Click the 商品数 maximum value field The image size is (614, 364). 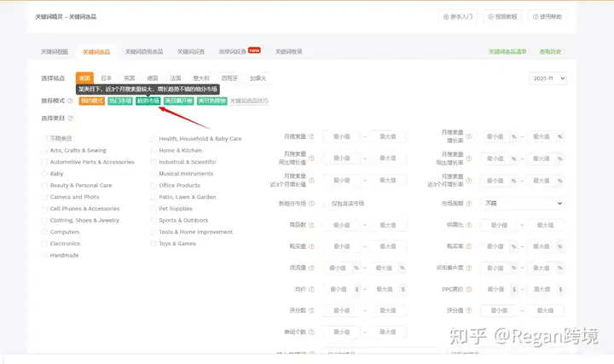pos(388,225)
